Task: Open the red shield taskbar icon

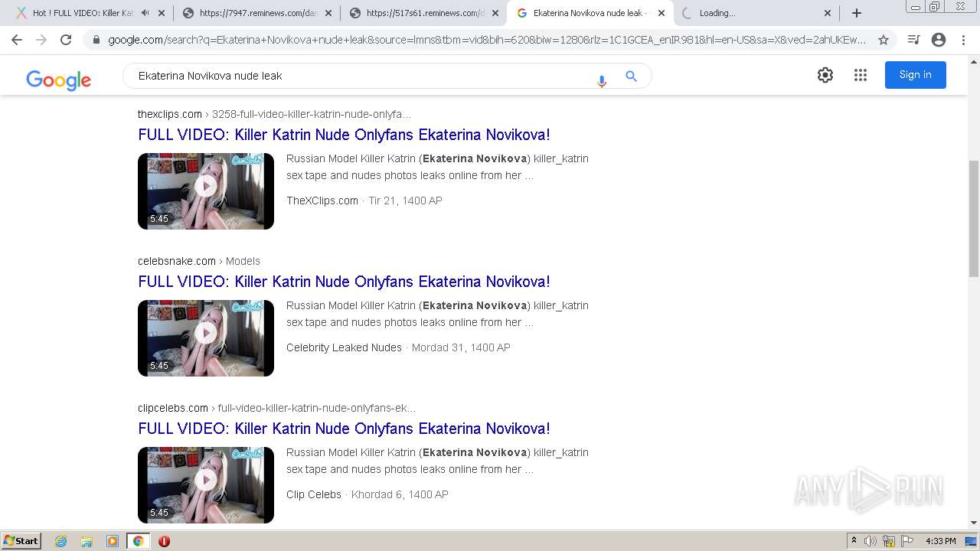Action: [x=164, y=541]
